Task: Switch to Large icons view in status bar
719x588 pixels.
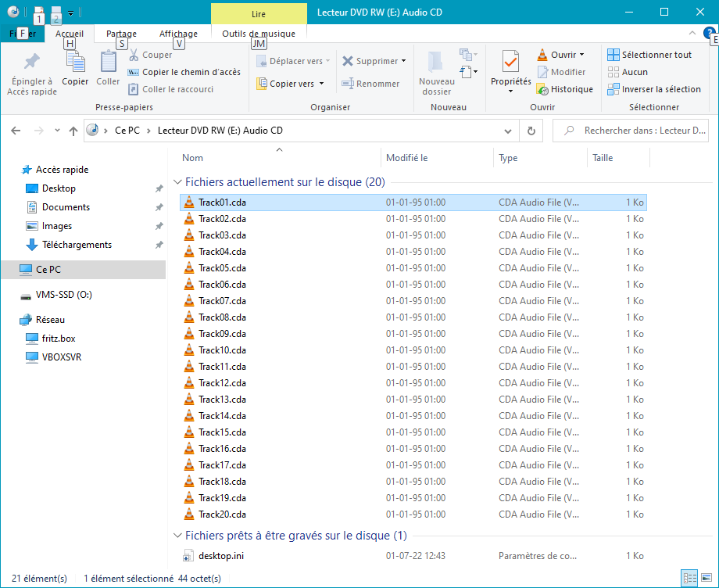Action: point(706,579)
